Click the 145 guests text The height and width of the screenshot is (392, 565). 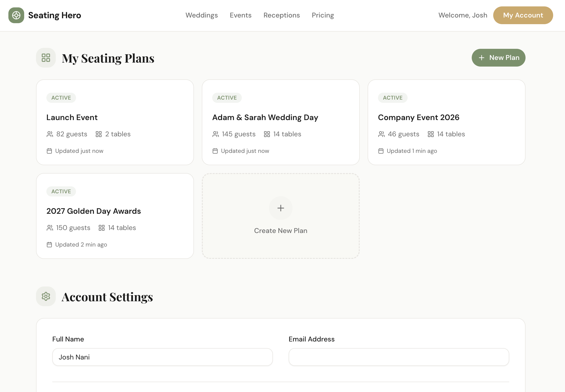[239, 134]
